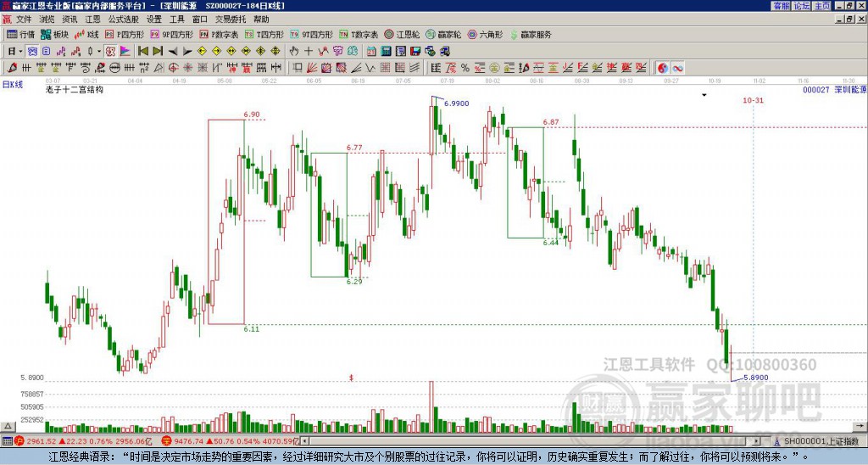The height and width of the screenshot is (465, 868).
Task: Click the zigzag wave line icon
Action: tap(370, 68)
